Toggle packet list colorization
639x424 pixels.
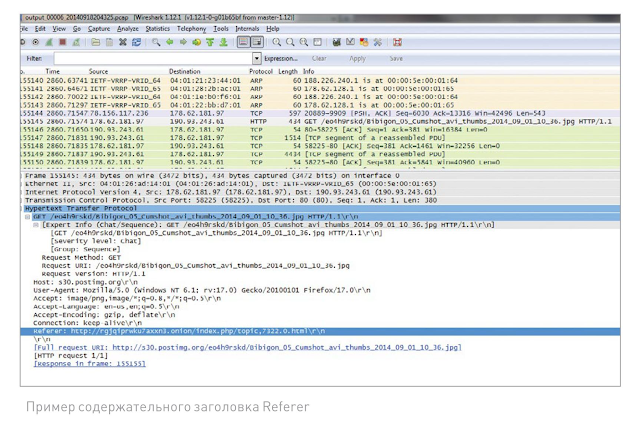243,42
